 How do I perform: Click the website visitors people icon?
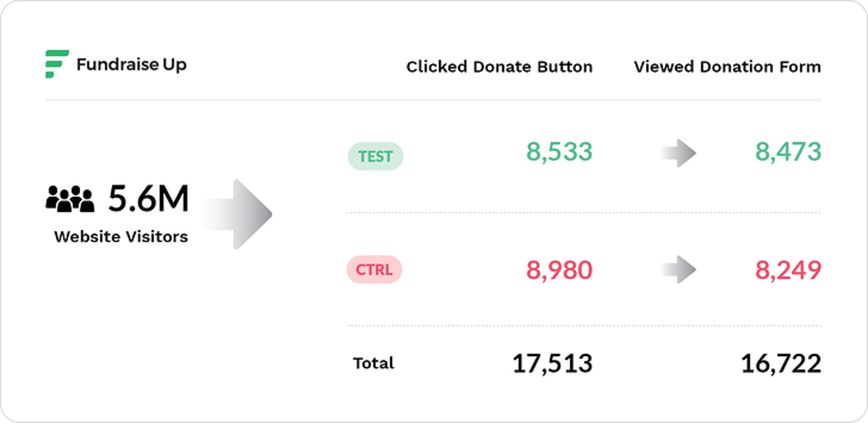tap(70, 198)
